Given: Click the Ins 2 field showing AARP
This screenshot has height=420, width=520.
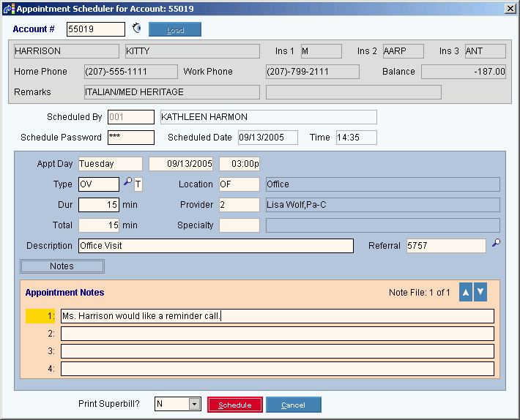Looking at the screenshot, I should tap(404, 51).
